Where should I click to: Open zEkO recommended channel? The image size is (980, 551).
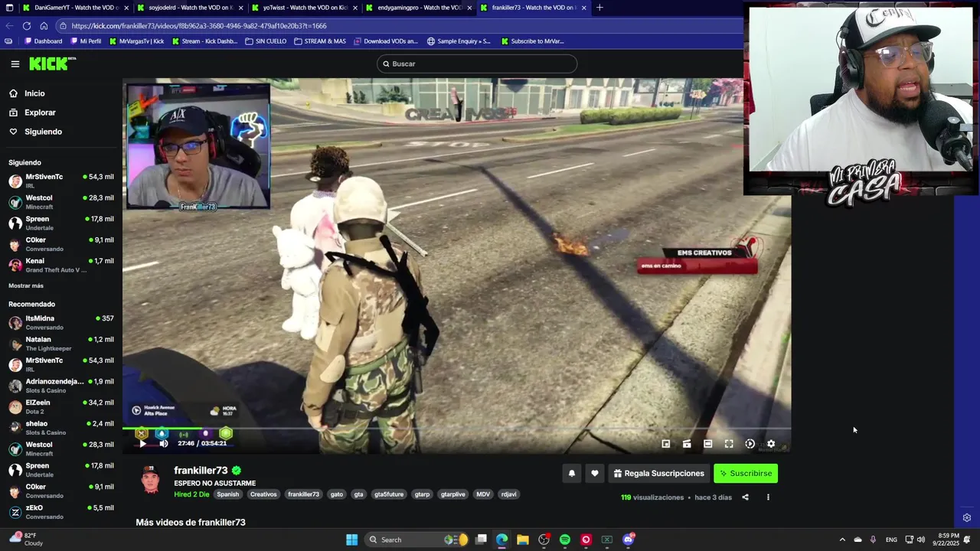[x=61, y=512]
